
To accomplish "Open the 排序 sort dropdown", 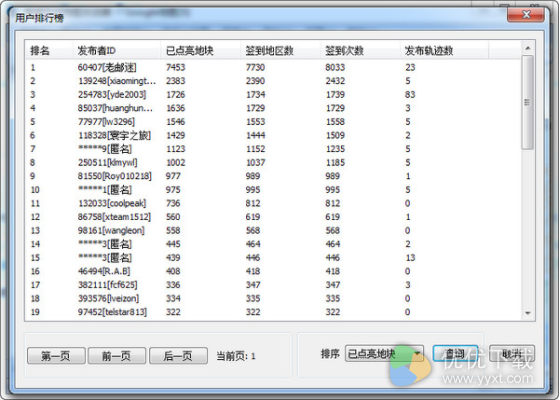I will [384, 354].
